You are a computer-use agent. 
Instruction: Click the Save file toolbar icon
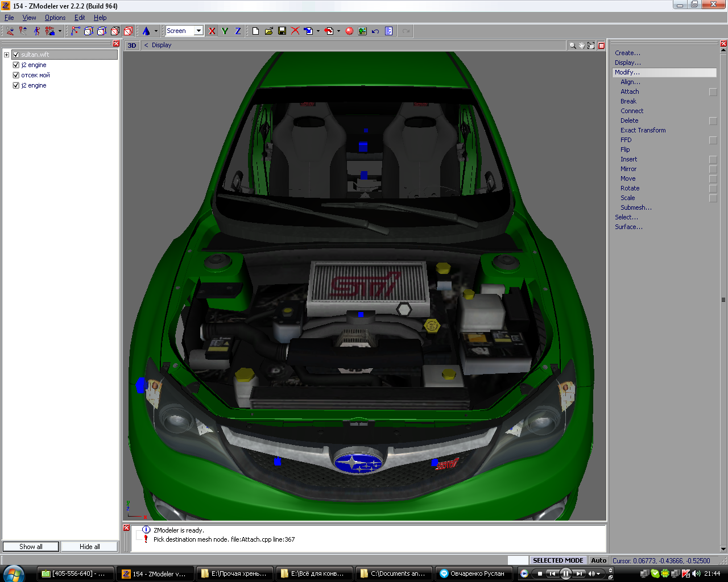pyautogui.click(x=282, y=31)
